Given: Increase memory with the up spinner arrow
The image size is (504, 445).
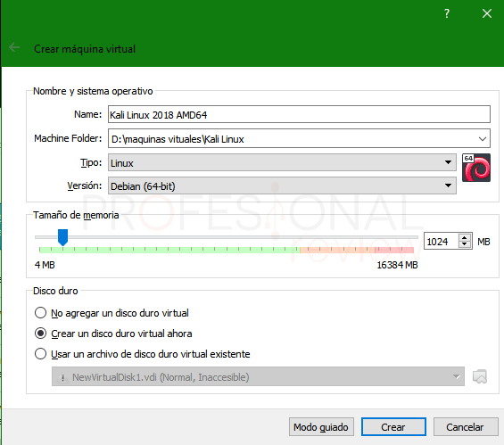Looking at the screenshot, I should point(464,238).
